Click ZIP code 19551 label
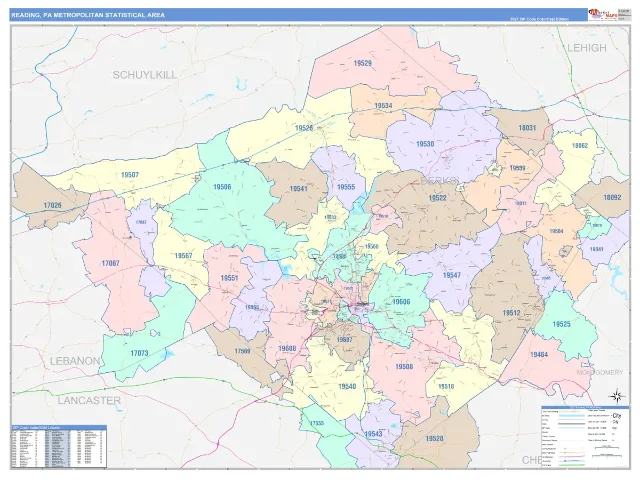 coord(229,278)
